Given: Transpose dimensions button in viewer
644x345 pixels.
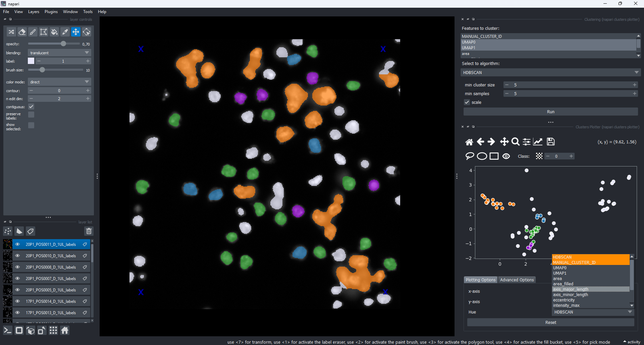Looking at the screenshot, I should click(x=42, y=331).
